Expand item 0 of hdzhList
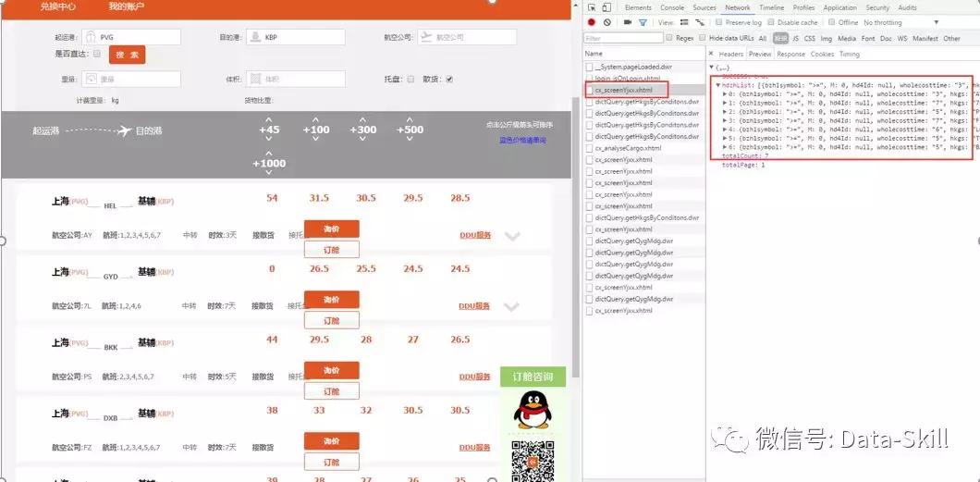 coord(725,93)
